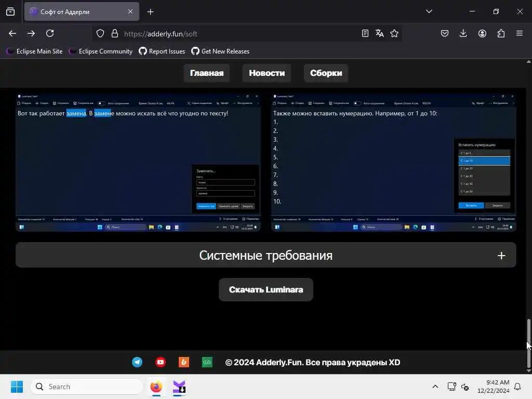Open the Firefox account icon
This screenshot has height=399, width=532.
[x=482, y=33]
